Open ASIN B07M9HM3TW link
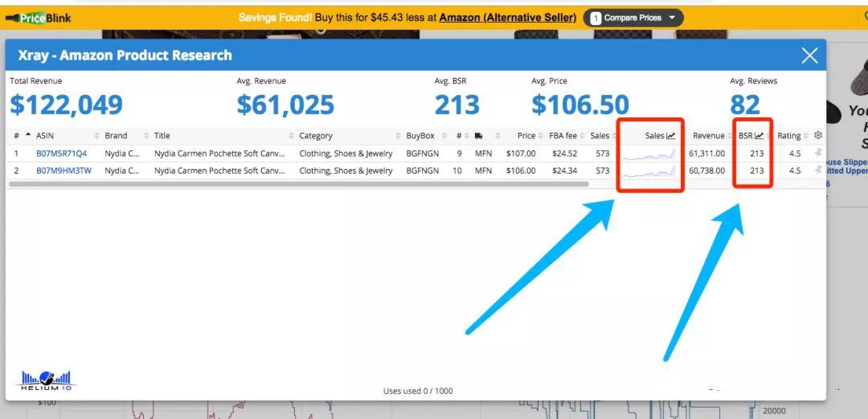The height and width of the screenshot is (419, 868). 63,170
